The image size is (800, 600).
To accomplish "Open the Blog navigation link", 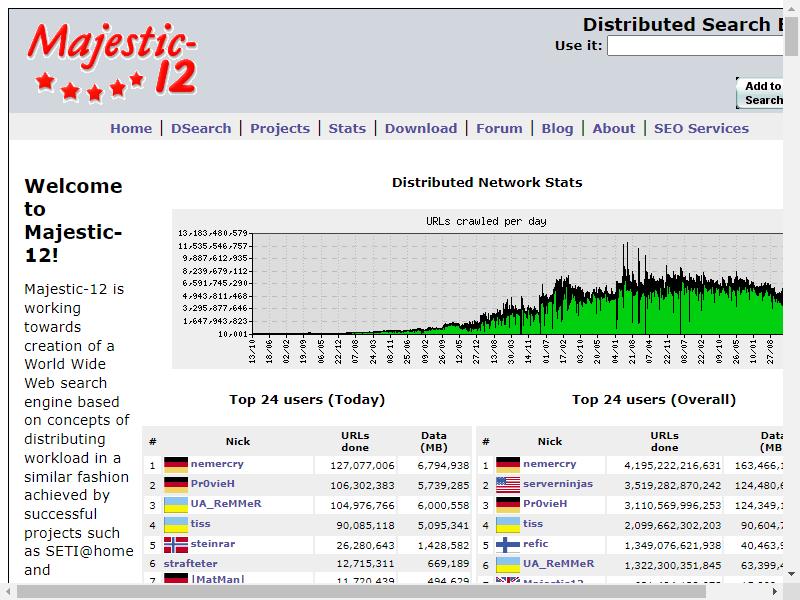I will pos(558,129).
